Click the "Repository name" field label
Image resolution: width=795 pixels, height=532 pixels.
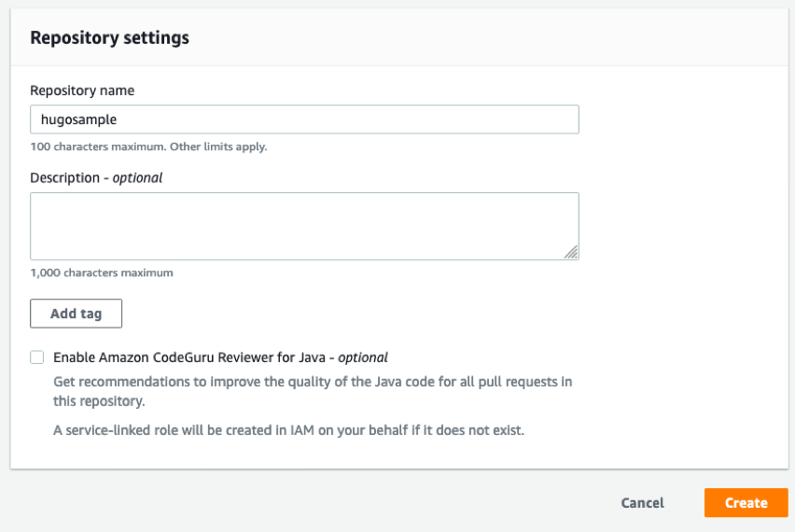82,91
